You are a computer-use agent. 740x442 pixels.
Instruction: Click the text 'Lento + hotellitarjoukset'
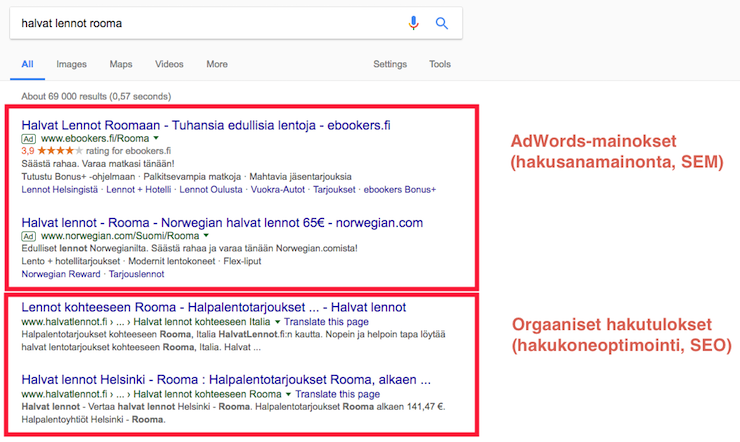pyautogui.click(x=71, y=261)
